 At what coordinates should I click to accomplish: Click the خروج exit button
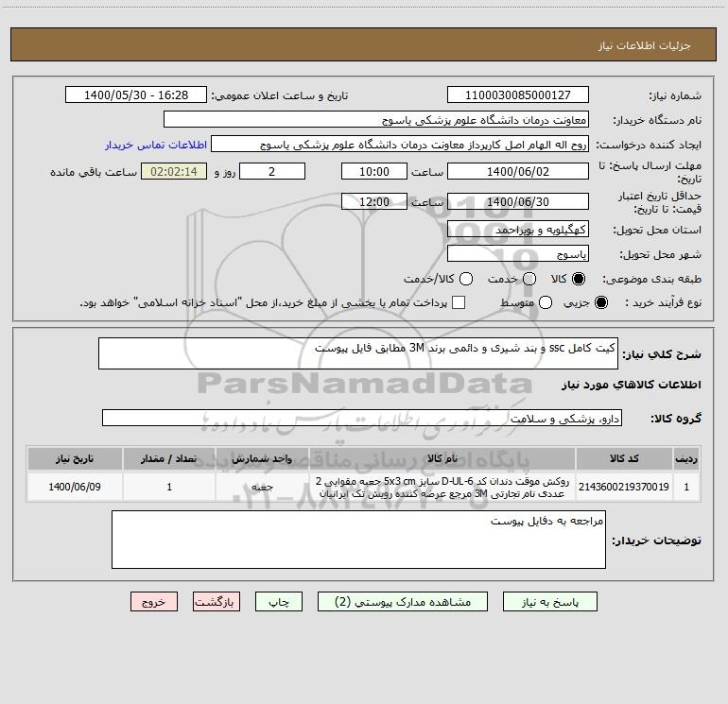point(154,602)
